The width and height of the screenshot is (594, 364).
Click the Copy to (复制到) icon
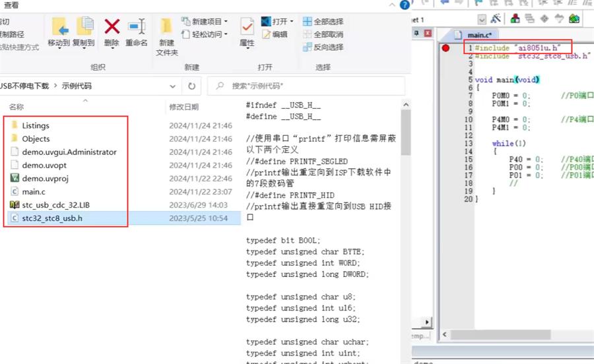pyautogui.click(x=84, y=27)
